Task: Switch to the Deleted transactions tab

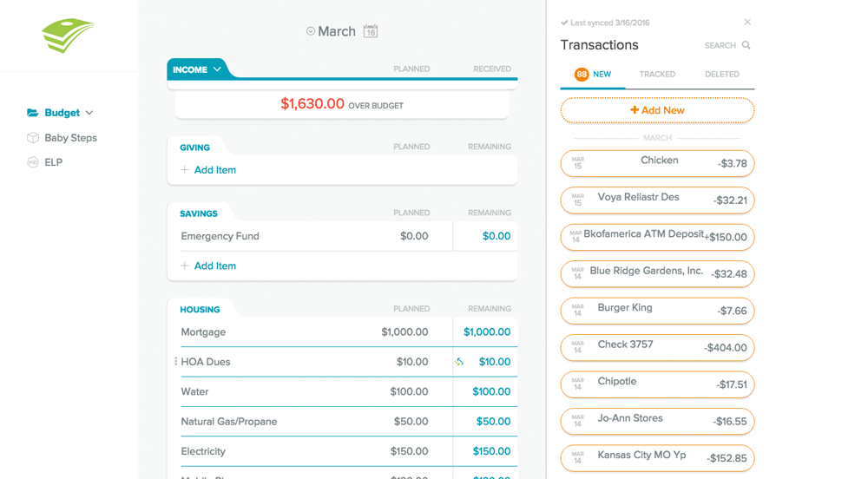Action: tap(722, 75)
